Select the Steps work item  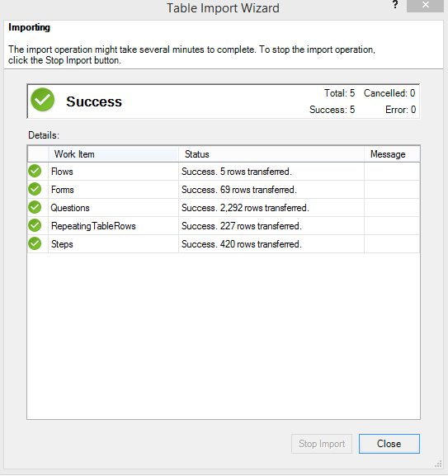(x=62, y=244)
